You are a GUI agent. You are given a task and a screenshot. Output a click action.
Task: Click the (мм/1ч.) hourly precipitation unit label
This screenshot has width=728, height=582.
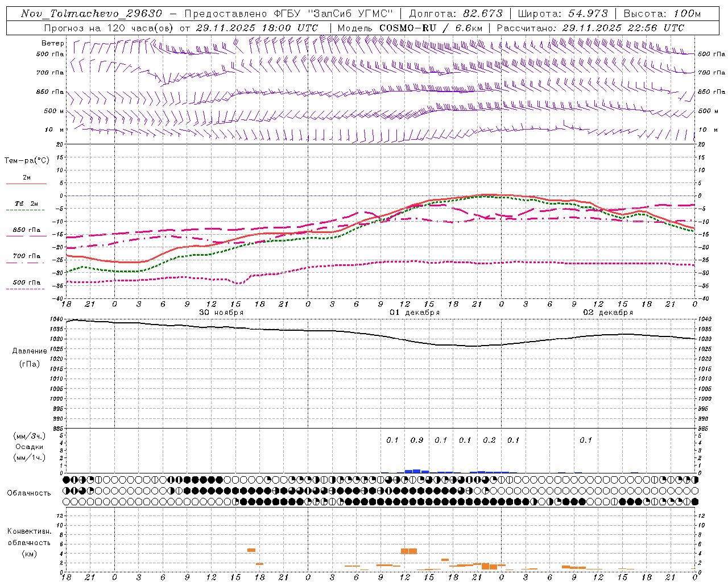(30, 458)
